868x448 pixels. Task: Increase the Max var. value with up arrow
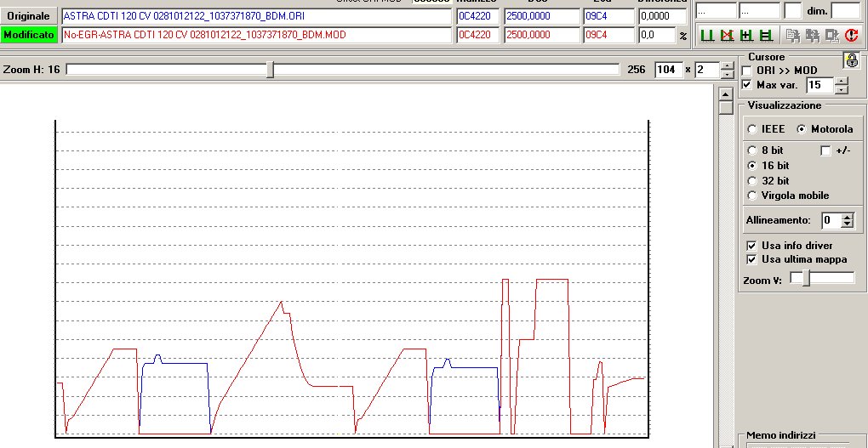coord(842,81)
